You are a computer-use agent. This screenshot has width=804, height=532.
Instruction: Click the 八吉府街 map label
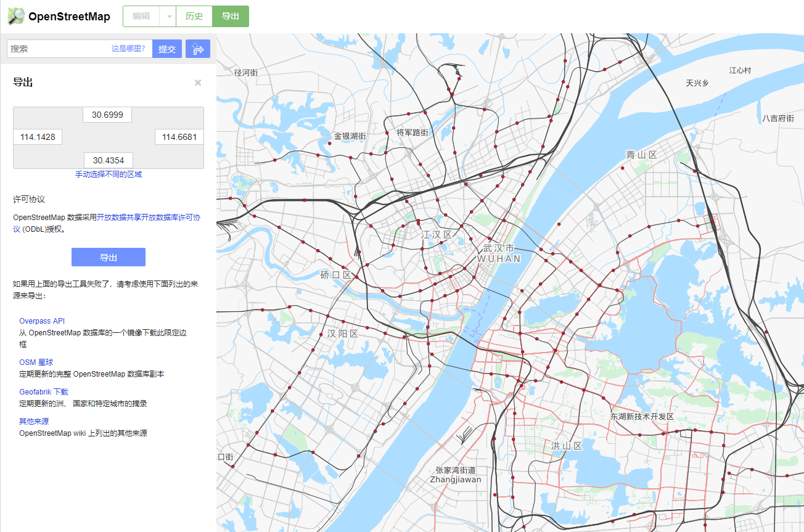click(x=778, y=118)
